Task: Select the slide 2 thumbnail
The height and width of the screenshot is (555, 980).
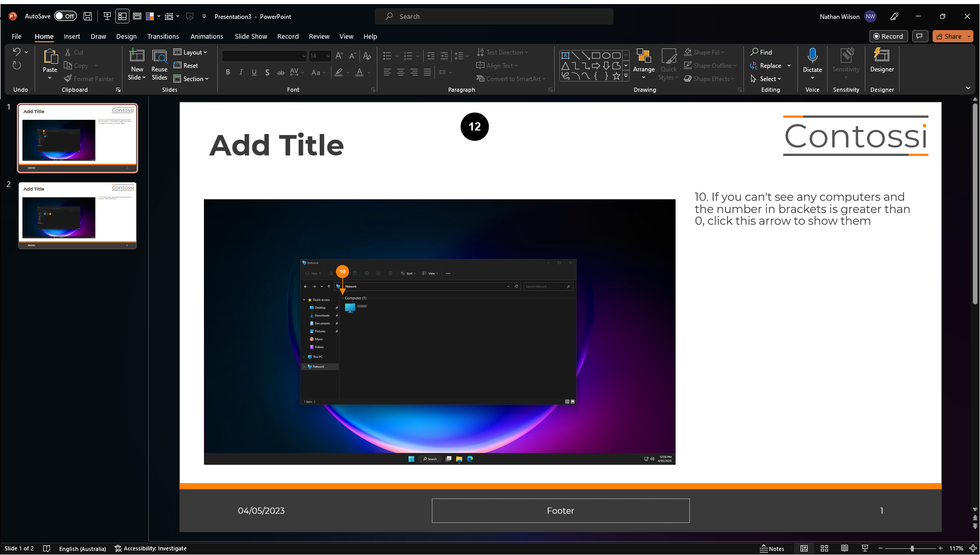Action: (x=78, y=215)
